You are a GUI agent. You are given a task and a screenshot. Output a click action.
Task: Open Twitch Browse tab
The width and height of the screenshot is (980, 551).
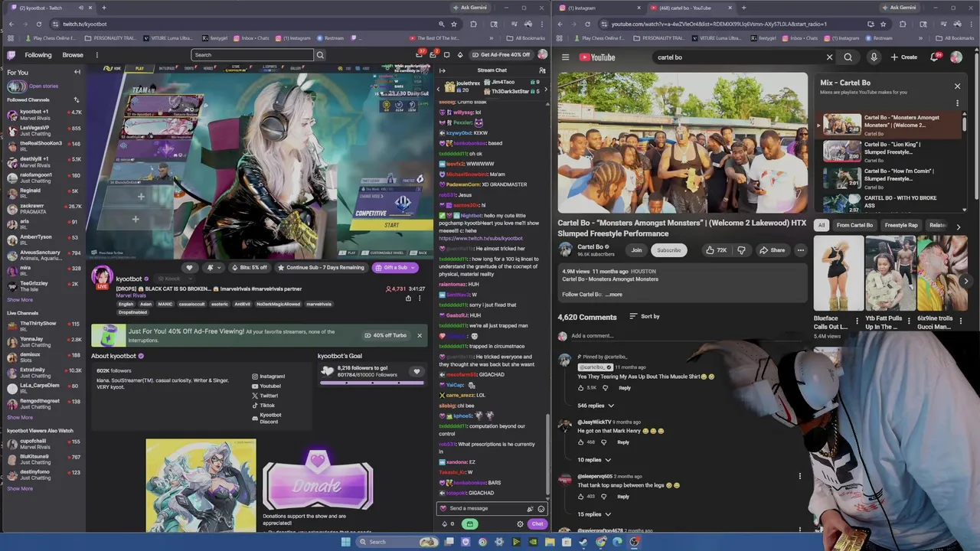73,55
